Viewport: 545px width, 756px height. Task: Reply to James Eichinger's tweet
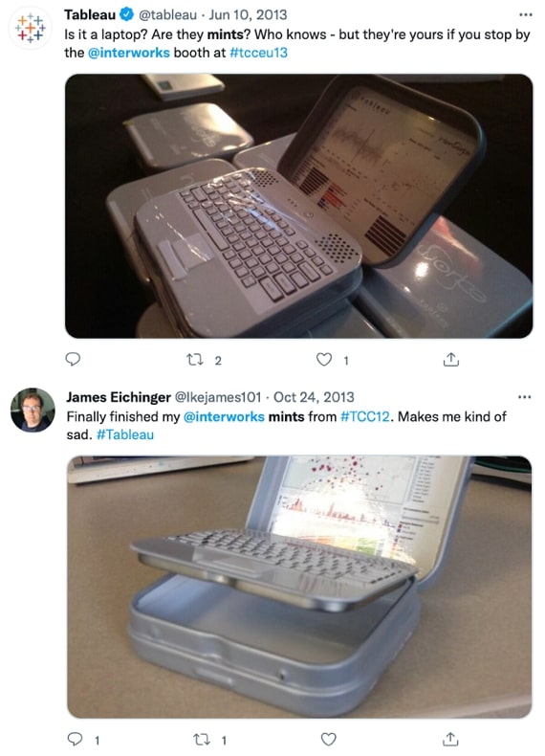point(75,739)
